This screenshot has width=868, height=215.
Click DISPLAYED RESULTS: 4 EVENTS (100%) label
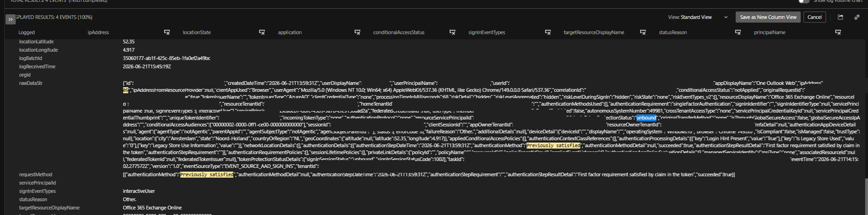[54, 17]
